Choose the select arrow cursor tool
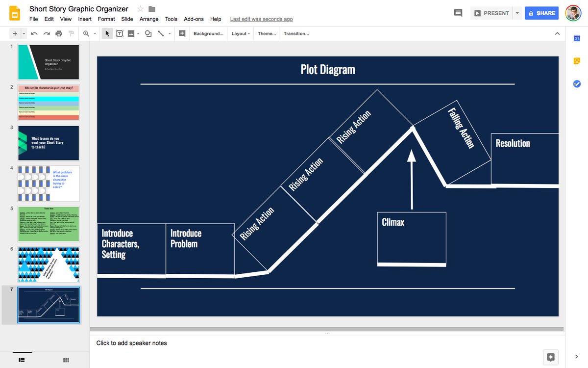 107,33
